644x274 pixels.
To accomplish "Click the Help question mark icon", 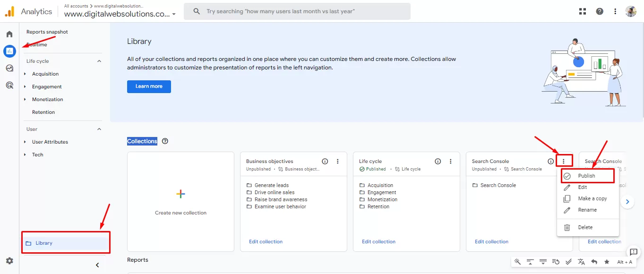I will coord(599,11).
